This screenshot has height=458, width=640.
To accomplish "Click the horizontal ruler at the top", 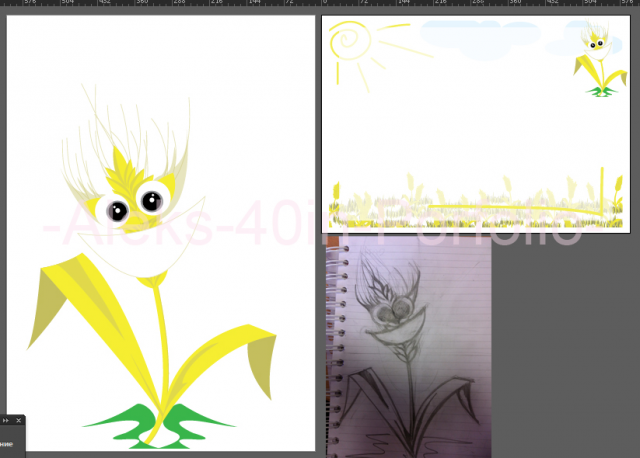I will [320, 2].
